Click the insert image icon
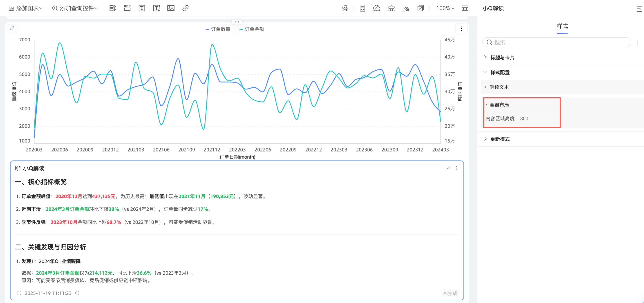The width and height of the screenshot is (644, 303). click(x=171, y=8)
